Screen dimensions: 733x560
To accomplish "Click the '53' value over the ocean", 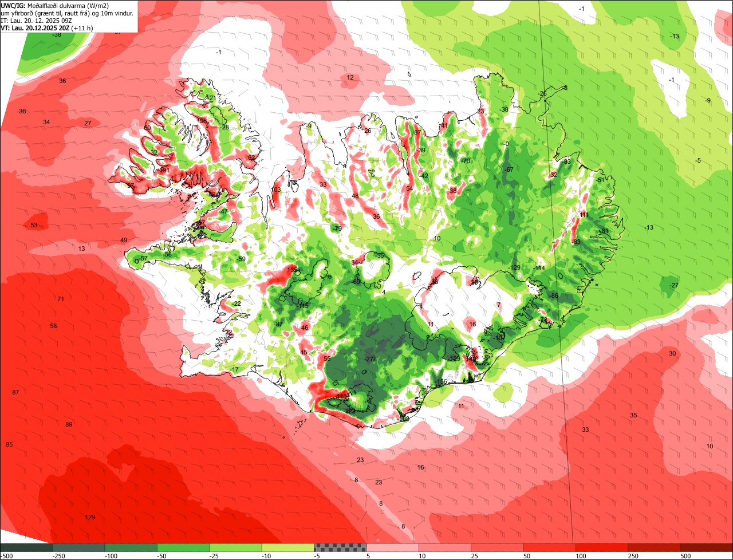I will pyautogui.click(x=34, y=226).
